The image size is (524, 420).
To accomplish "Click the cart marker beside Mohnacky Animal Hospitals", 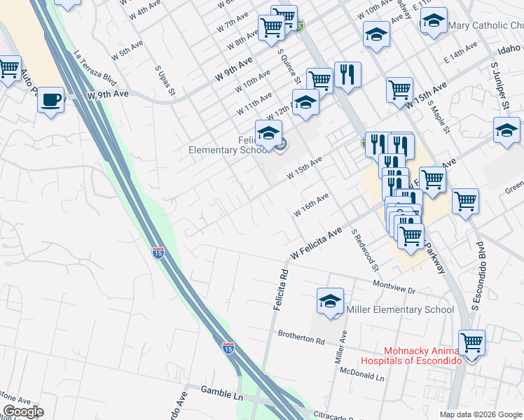I will [471, 344].
